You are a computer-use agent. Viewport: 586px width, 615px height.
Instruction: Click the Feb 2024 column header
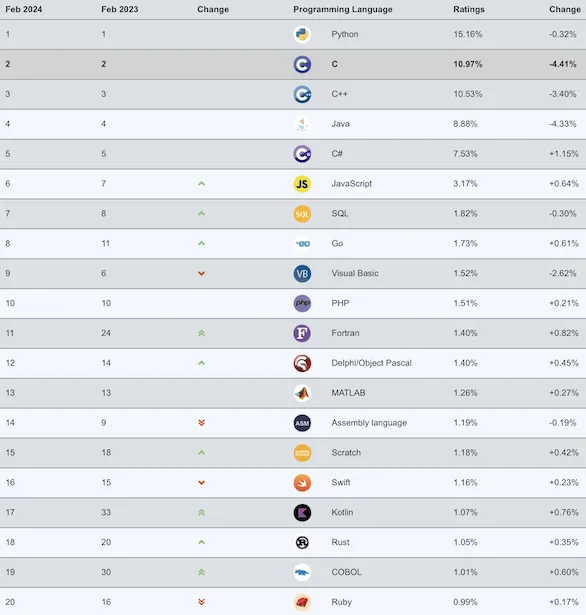tap(24, 9)
